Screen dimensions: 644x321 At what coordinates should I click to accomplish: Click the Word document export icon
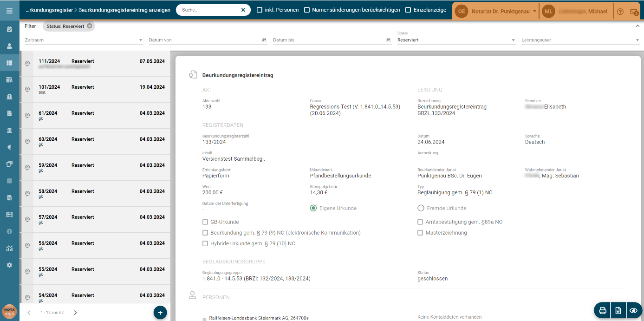618,310
